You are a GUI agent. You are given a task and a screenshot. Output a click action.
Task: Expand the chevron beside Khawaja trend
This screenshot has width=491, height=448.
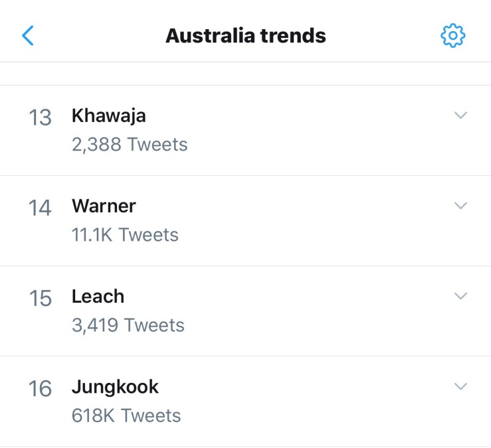[x=460, y=115]
